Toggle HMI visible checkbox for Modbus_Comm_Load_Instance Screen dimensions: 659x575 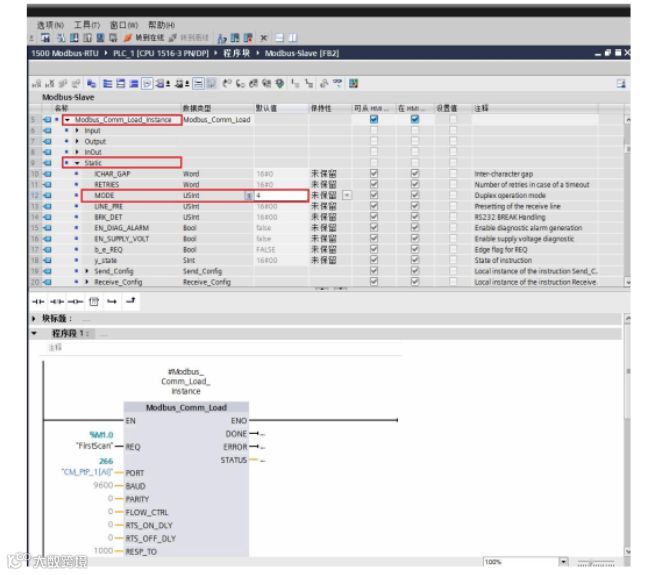tap(415, 119)
